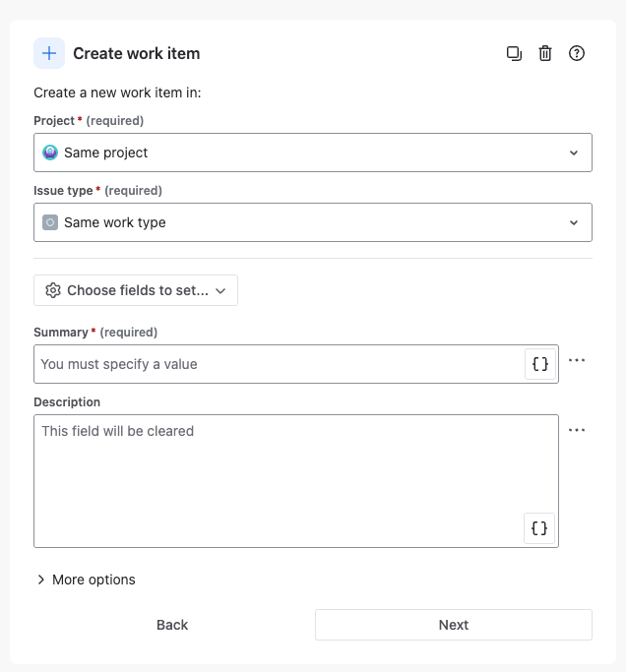Viewport: 626px width, 672px height.
Task: Open the Description field's more actions menu
Action: tap(576, 430)
